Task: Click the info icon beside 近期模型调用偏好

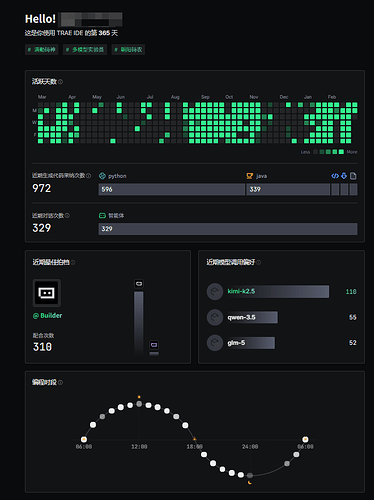Action: (259, 263)
